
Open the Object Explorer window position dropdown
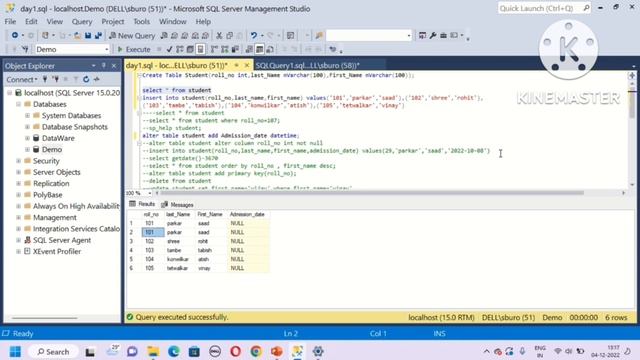[93, 65]
